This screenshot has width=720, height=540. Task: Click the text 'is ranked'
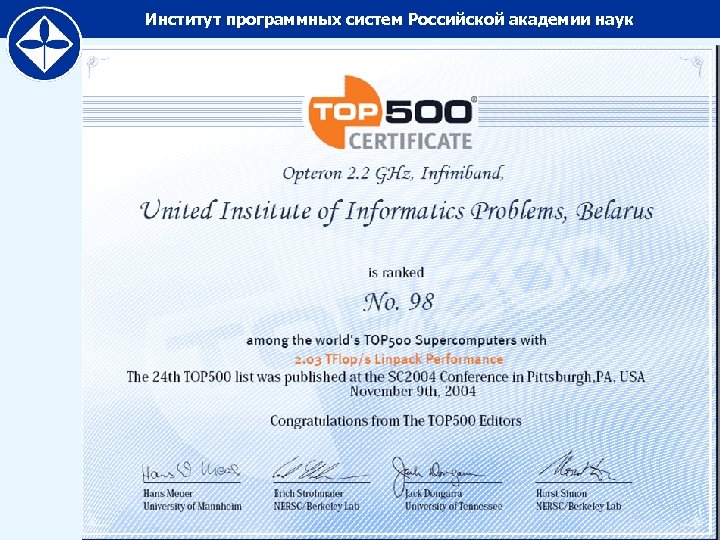pos(396,273)
